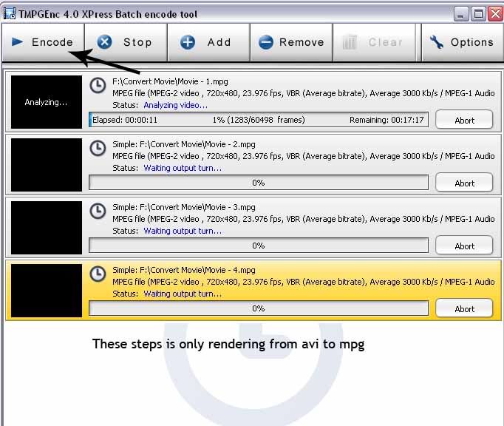Click Movie - 2 'Waiting output turn...' status
Screen dimensions: 504x426
tap(183, 168)
